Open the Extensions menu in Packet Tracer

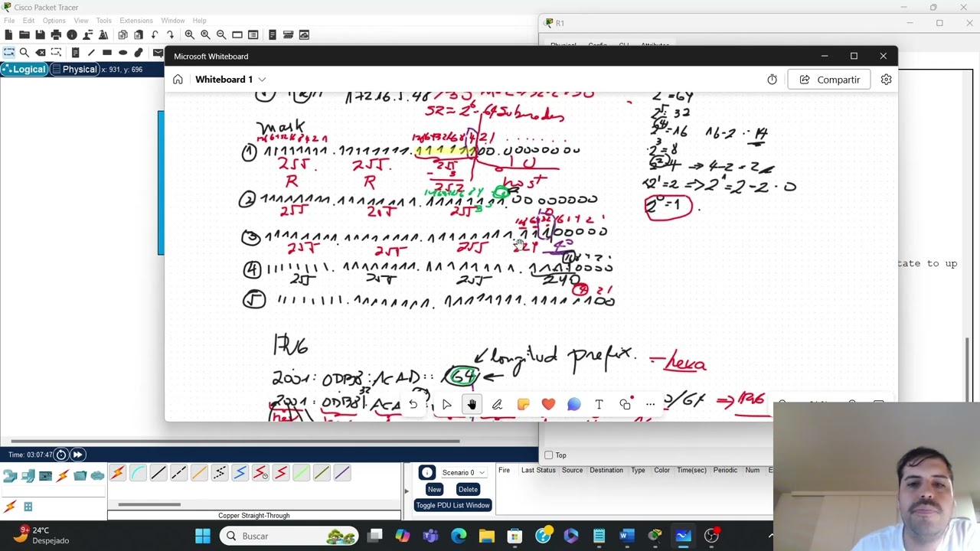point(137,21)
